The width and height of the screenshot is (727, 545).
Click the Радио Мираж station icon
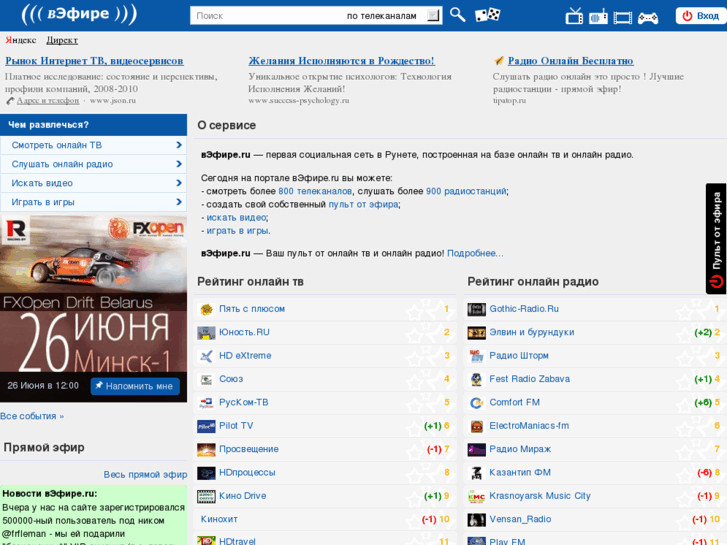[x=476, y=449]
